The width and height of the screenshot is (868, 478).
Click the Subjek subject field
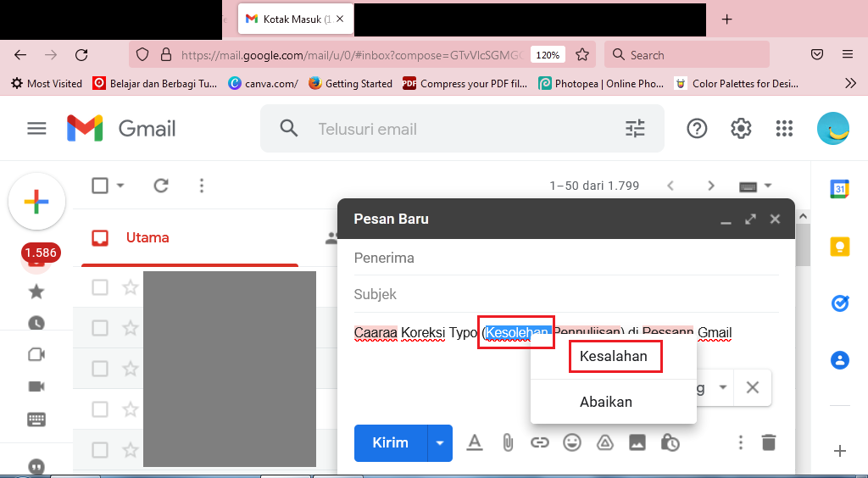coord(566,294)
